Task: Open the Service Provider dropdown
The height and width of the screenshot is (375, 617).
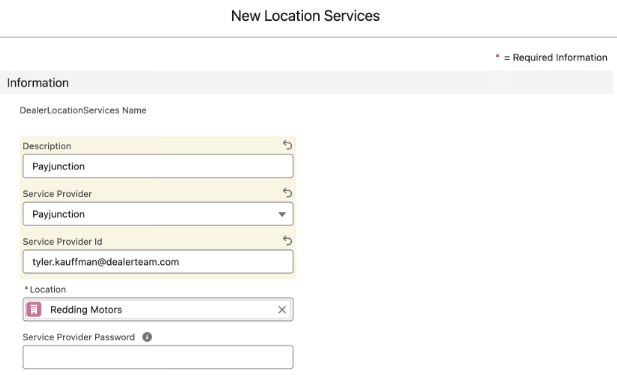Action: (x=158, y=214)
